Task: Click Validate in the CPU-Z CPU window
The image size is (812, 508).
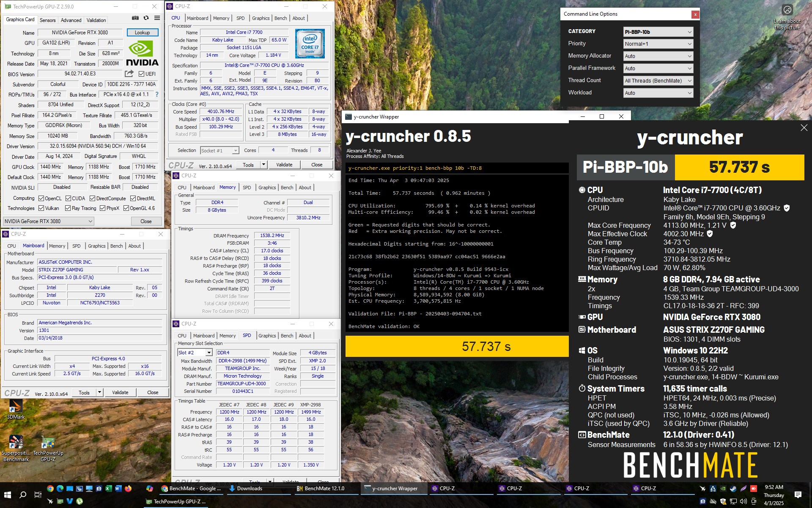Action: pos(284,165)
